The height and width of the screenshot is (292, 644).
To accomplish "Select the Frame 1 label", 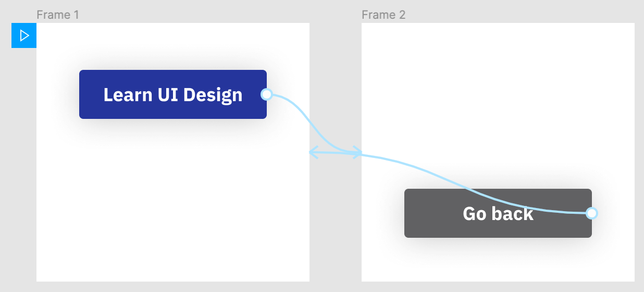I will [58, 15].
